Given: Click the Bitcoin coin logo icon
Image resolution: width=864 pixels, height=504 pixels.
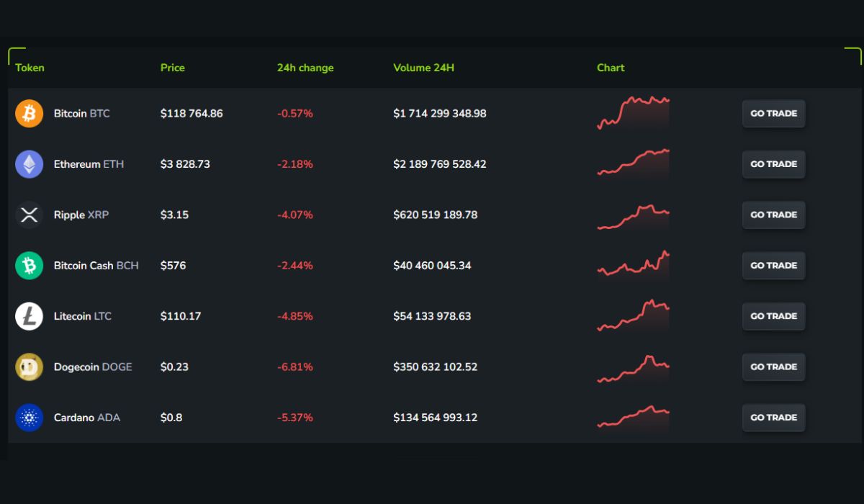Looking at the screenshot, I should coord(29,113).
